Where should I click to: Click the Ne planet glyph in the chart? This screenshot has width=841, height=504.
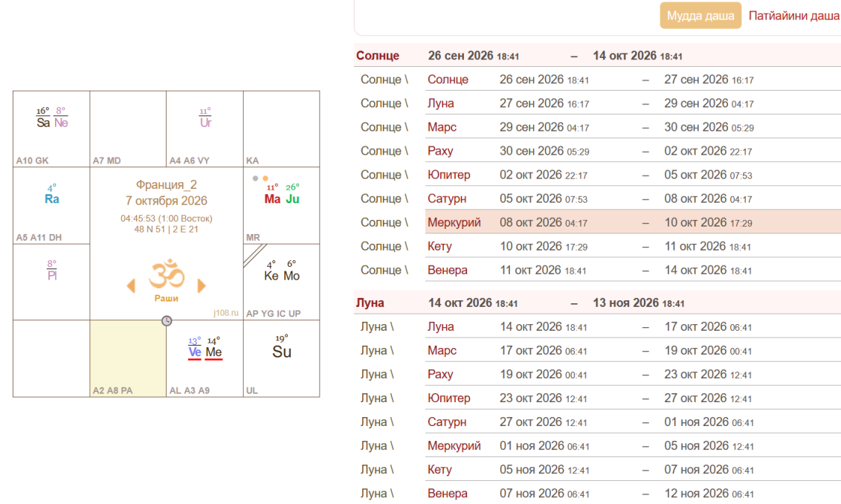point(61,123)
